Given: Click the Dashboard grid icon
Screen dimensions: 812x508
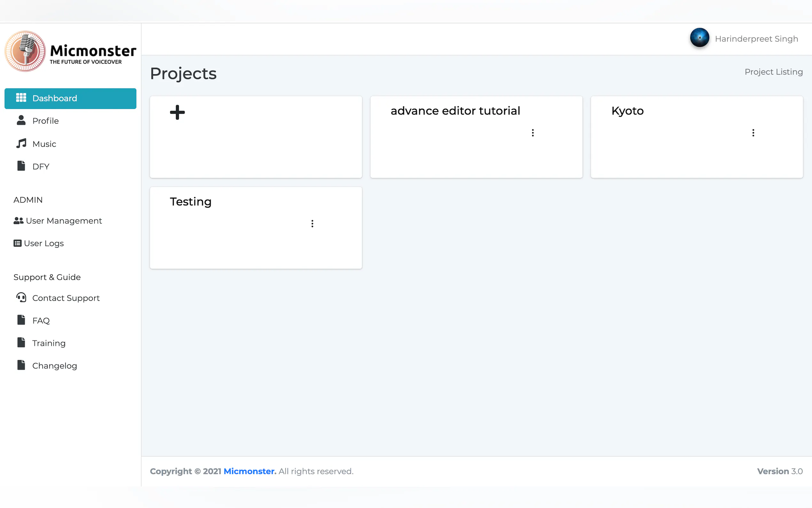Looking at the screenshot, I should point(21,98).
